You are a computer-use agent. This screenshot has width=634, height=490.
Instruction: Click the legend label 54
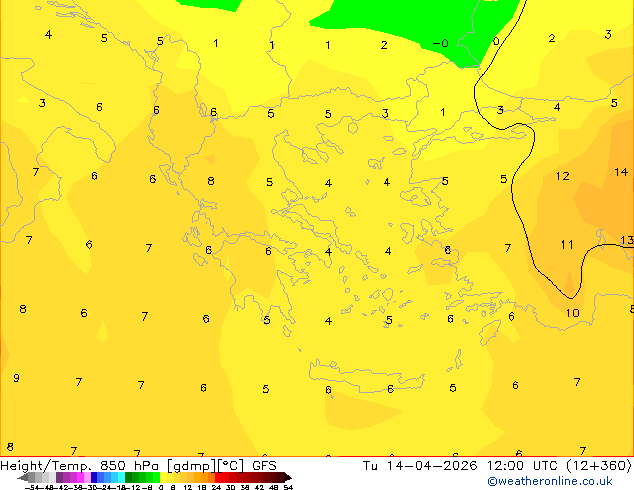(288, 487)
